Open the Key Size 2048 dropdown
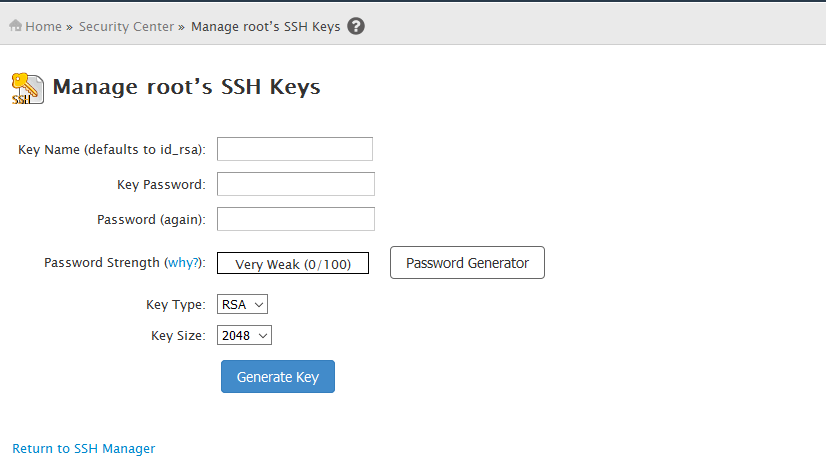Screen dimensions: 826x474 coord(244,336)
